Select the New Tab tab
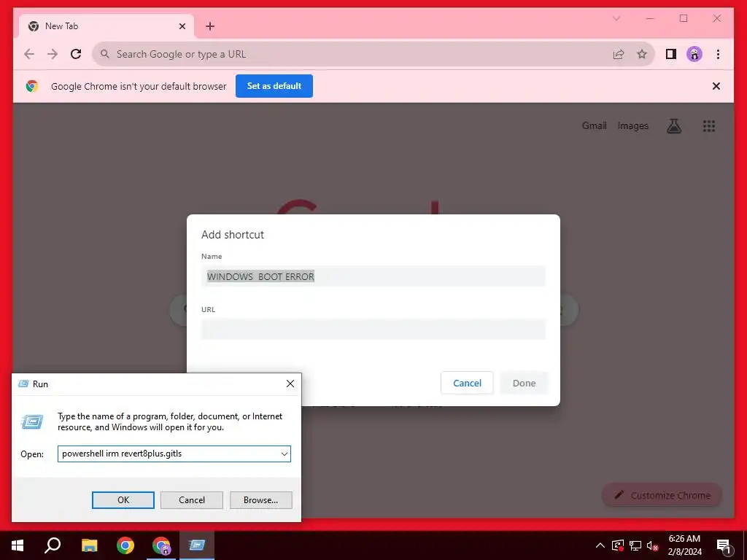The image size is (747, 560). [107, 26]
